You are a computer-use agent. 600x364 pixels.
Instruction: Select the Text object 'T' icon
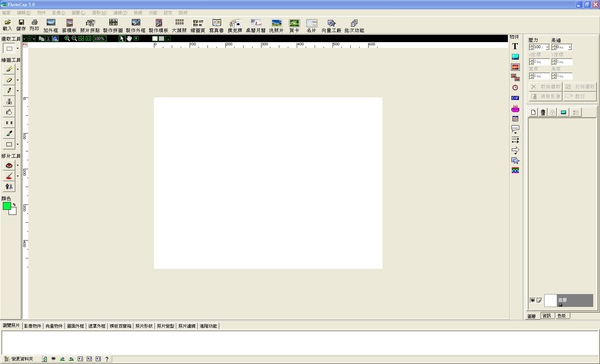pos(515,46)
